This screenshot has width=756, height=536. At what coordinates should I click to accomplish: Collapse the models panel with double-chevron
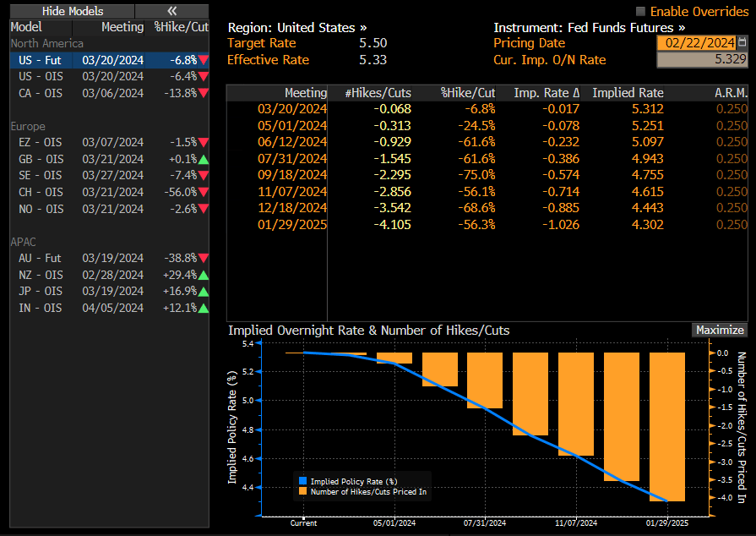[171, 11]
